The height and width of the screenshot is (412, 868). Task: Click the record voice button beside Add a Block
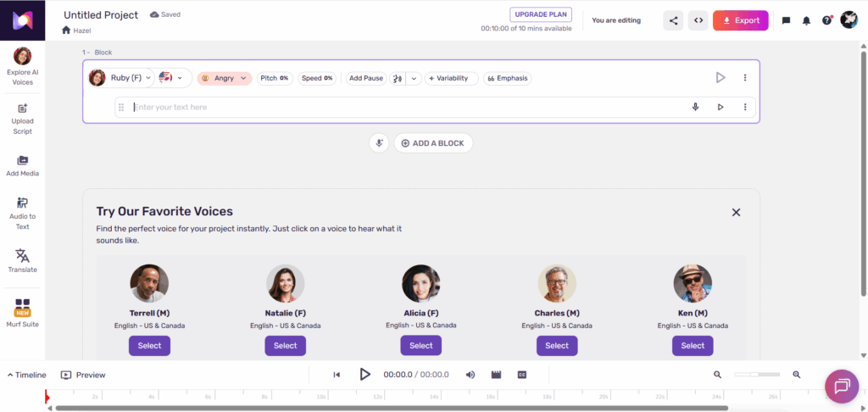(379, 143)
